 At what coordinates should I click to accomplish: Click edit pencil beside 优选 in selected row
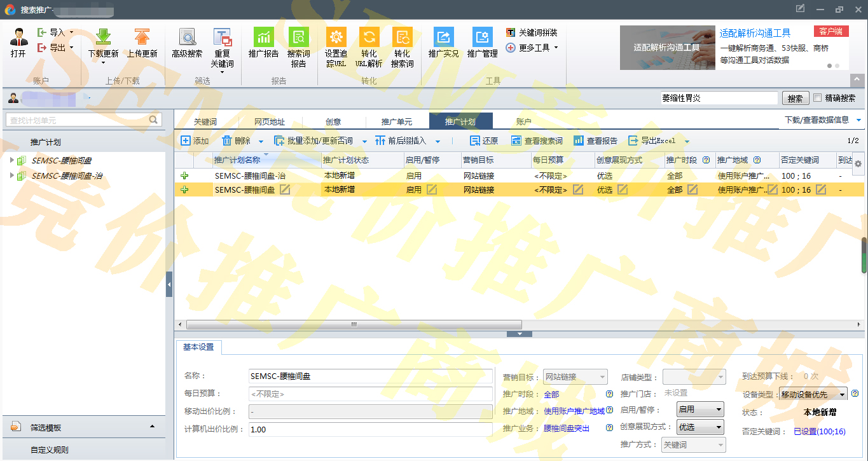623,189
